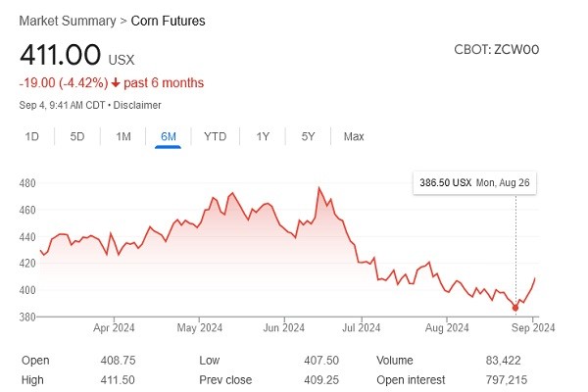Click the 411.00 price value
Screen dimensions: 588x392
(55, 55)
